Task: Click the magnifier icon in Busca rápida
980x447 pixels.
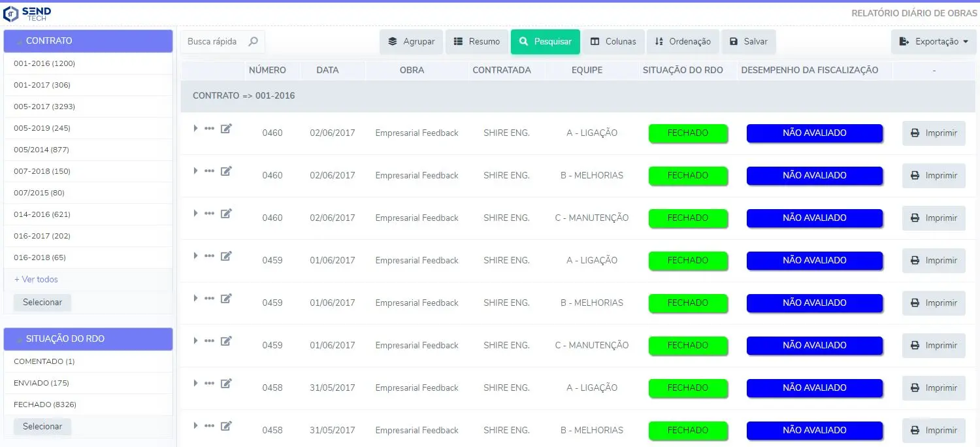Action: click(253, 41)
